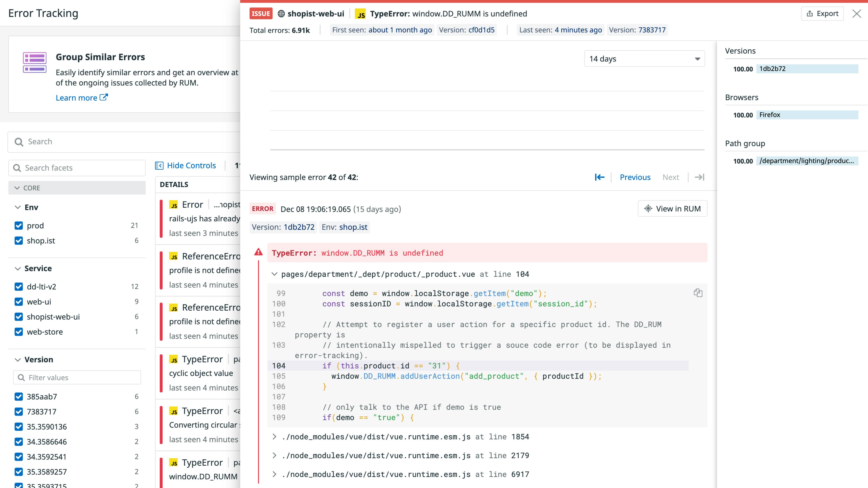Export the issue details
The width and height of the screenshot is (868, 488).
coord(822,13)
